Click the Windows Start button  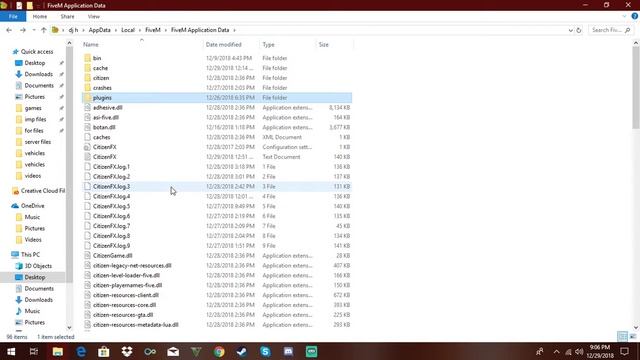pyautogui.click(x=11, y=351)
